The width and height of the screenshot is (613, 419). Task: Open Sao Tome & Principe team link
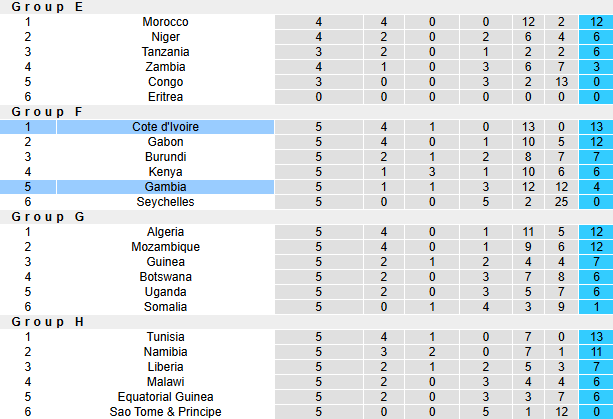165,412
